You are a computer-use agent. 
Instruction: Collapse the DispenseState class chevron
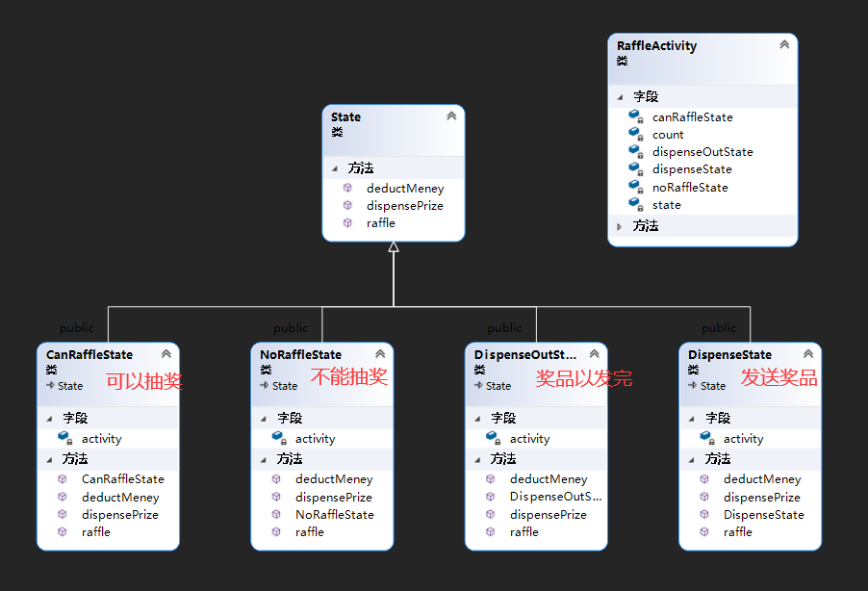[x=808, y=354]
